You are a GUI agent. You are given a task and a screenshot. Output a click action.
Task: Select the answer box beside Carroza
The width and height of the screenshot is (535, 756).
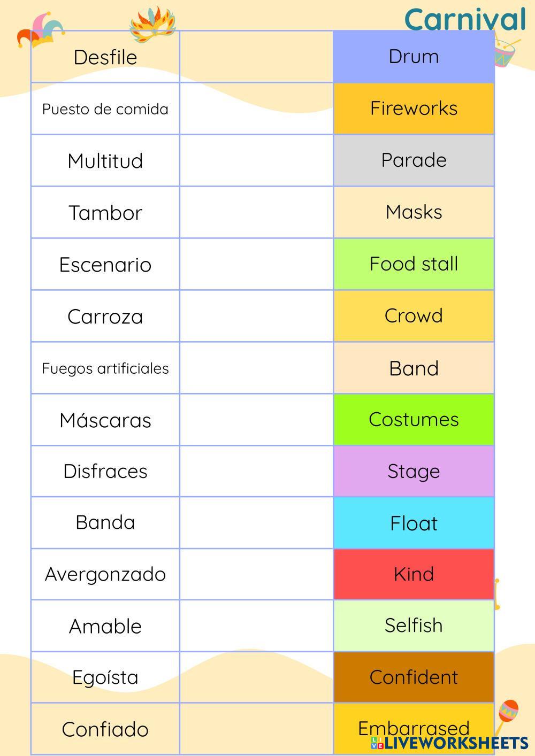point(256,316)
